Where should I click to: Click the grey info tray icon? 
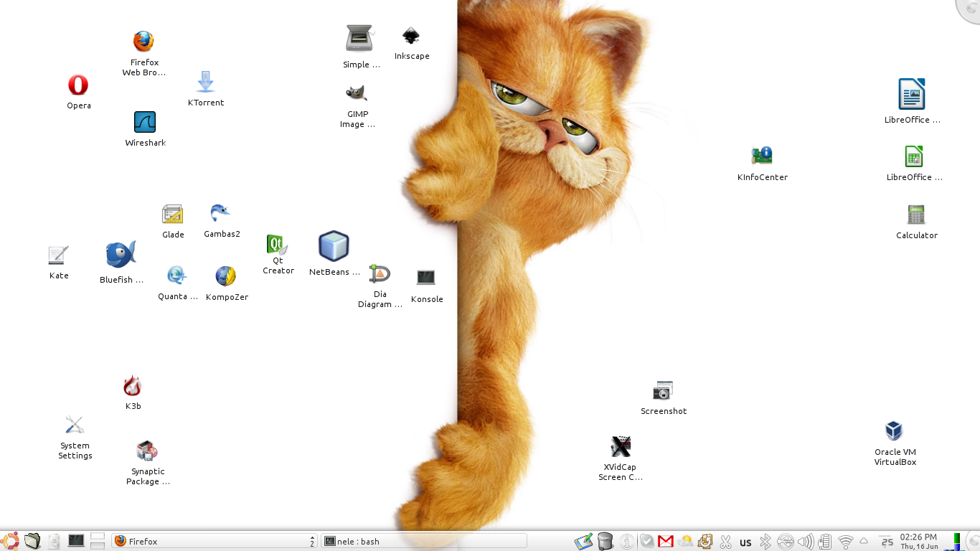click(x=628, y=542)
